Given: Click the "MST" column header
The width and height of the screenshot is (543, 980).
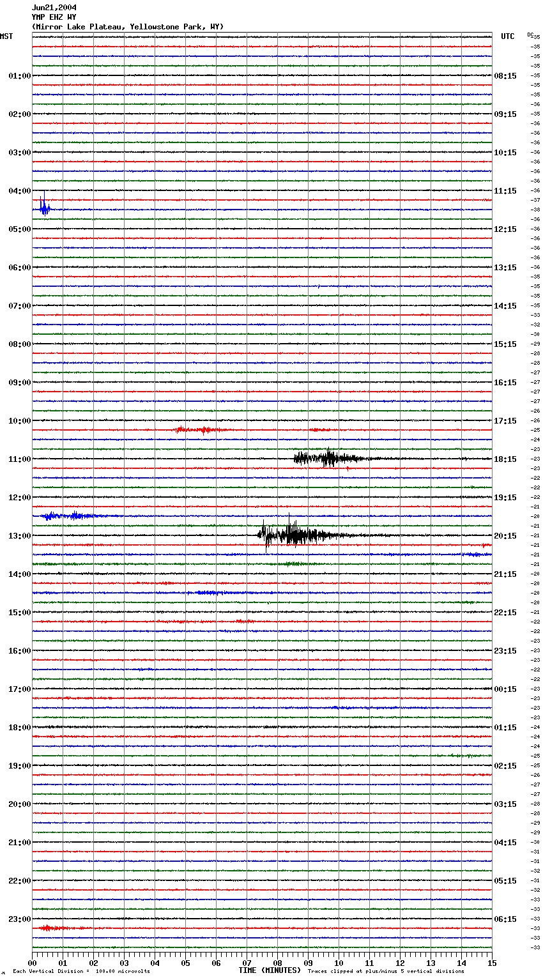Looking at the screenshot, I should [x=6, y=36].
